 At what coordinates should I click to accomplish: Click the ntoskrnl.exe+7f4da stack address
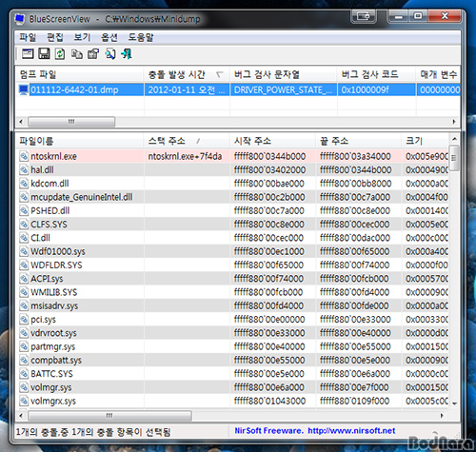(185, 156)
